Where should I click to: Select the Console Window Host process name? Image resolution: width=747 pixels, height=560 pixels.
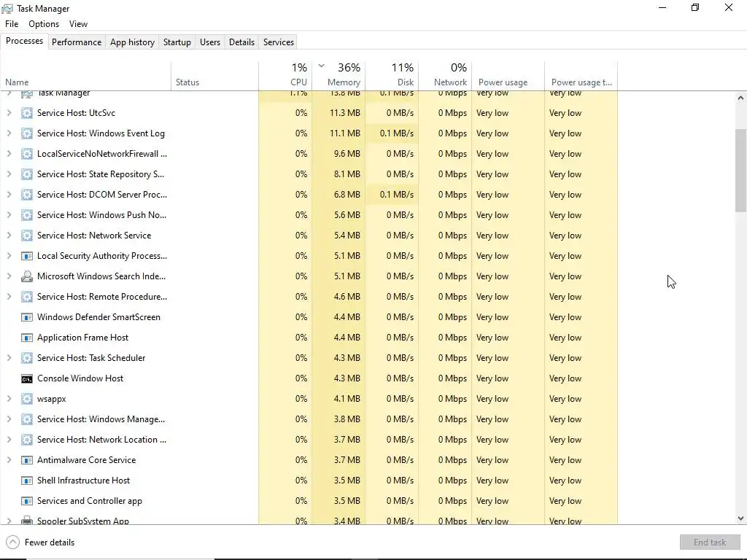[x=80, y=378]
